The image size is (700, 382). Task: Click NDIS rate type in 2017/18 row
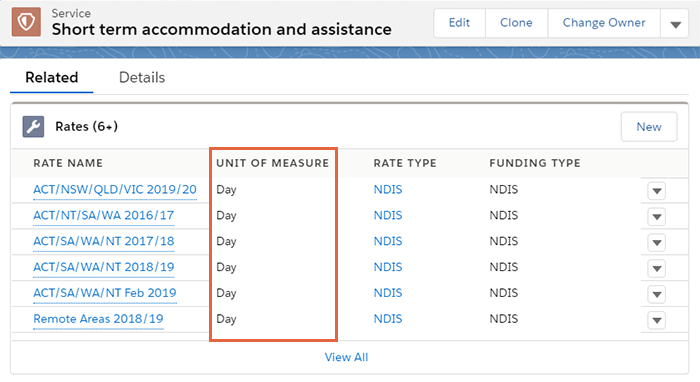(x=388, y=241)
